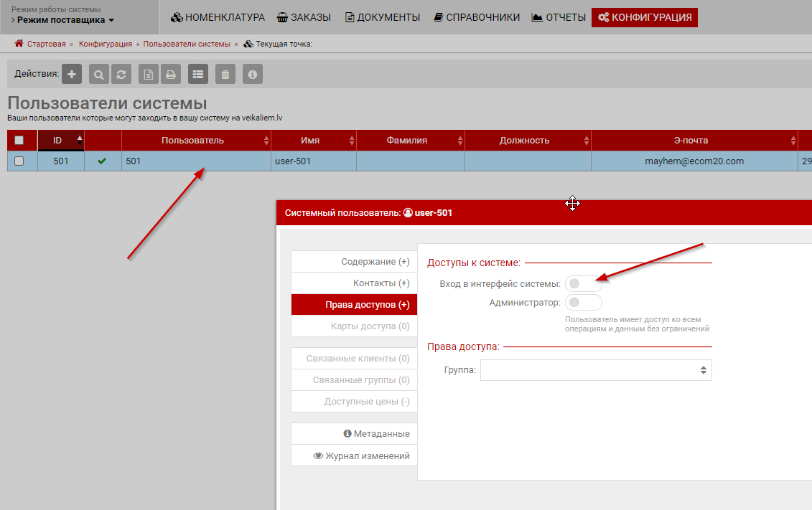The image size is (812, 510).
Task: Click the trash delete icon
Action: tap(225, 74)
